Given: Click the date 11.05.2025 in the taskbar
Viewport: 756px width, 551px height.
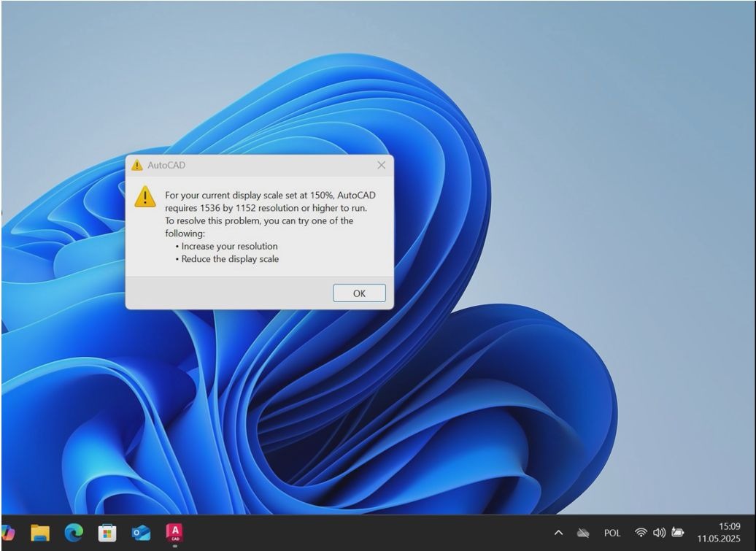Looking at the screenshot, I should [x=718, y=539].
